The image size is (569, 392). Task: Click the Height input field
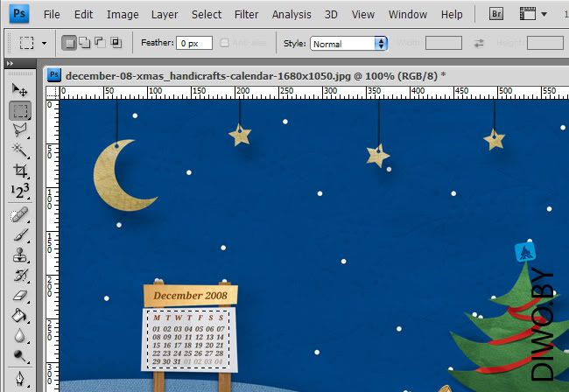[x=545, y=43]
